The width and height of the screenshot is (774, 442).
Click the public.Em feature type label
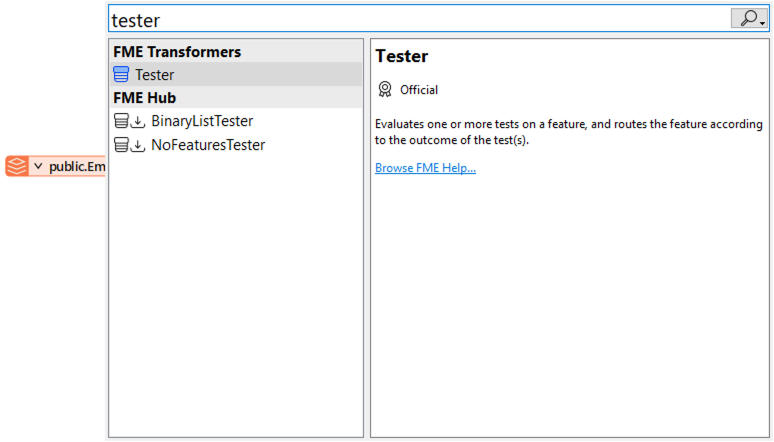pyautogui.click(x=77, y=166)
